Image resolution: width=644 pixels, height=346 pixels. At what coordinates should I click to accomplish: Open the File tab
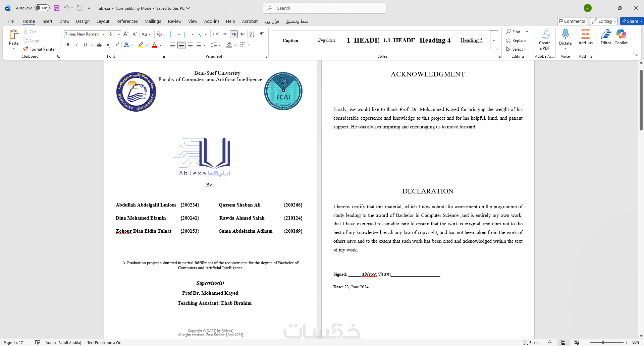pyautogui.click(x=11, y=21)
